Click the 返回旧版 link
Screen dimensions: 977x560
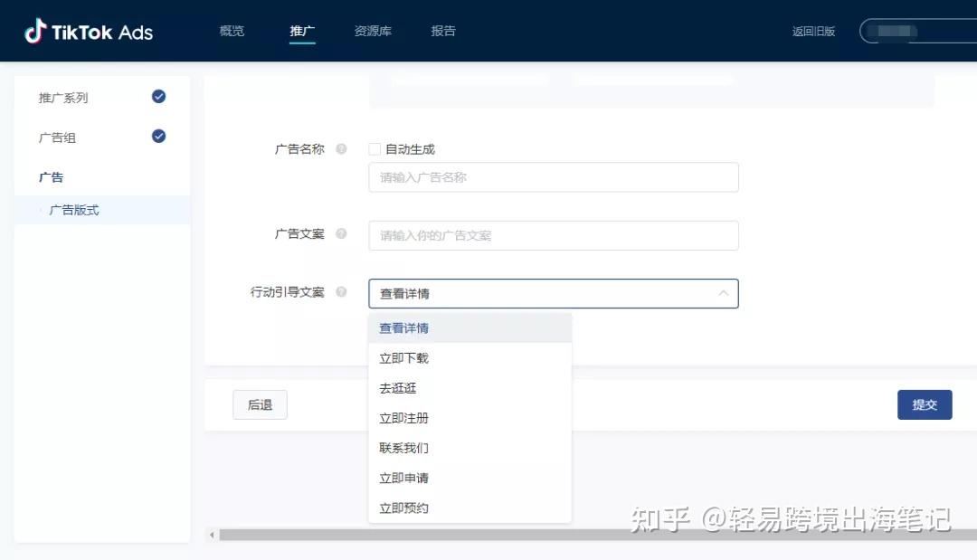(812, 30)
